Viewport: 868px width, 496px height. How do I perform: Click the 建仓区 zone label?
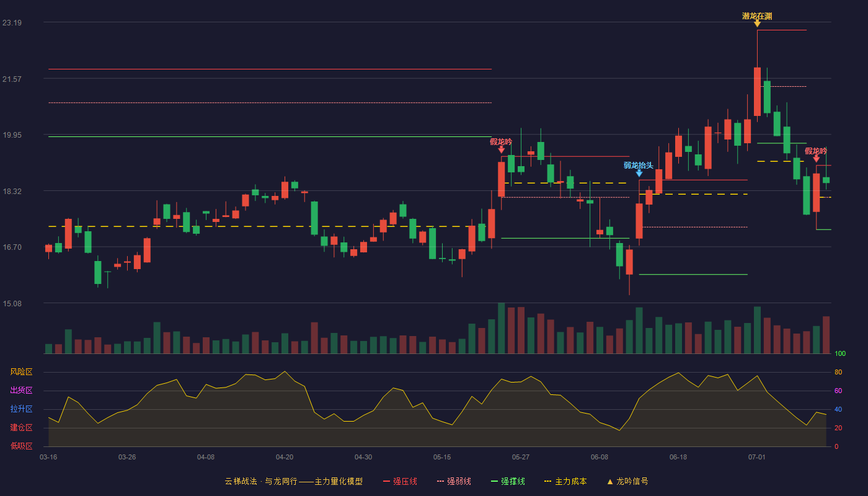pos(21,428)
